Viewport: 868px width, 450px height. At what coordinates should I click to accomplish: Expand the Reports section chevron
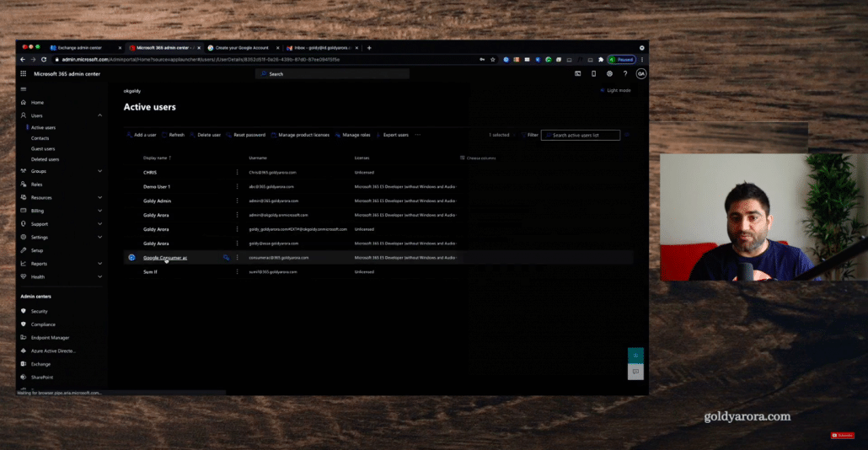pyautogui.click(x=99, y=264)
